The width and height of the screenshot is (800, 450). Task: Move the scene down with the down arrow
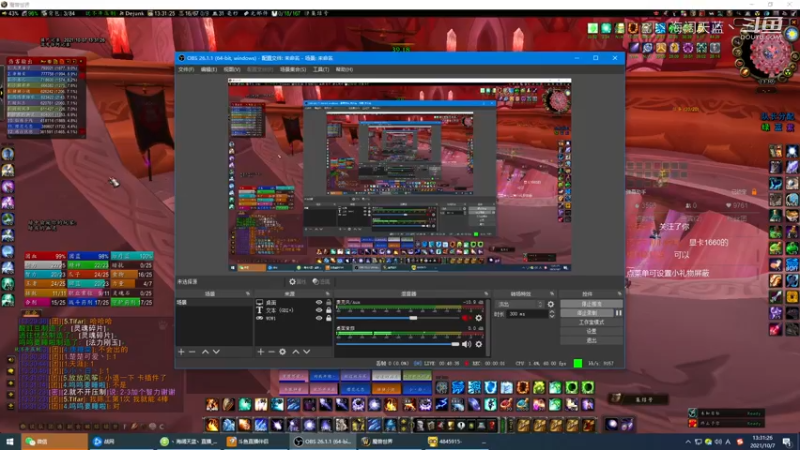point(216,352)
